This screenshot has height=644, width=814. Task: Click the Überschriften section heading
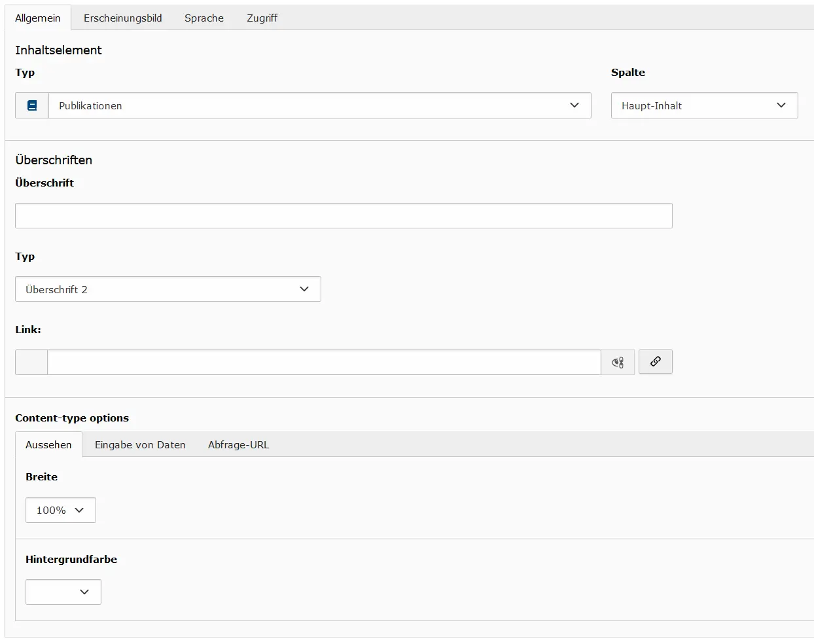[x=54, y=160]
